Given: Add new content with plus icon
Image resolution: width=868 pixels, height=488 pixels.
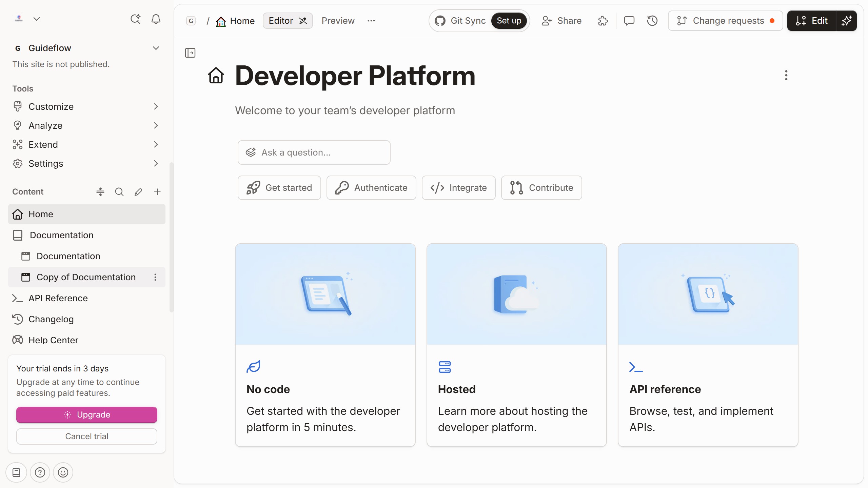Looking at the screenshot, I should point(157,192).
